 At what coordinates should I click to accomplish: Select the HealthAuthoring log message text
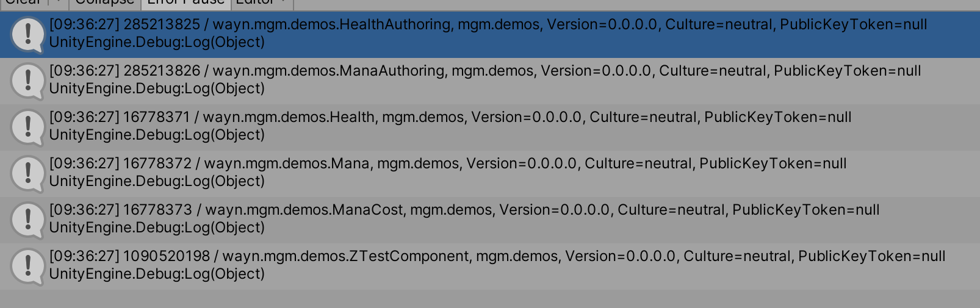[488, 25]
